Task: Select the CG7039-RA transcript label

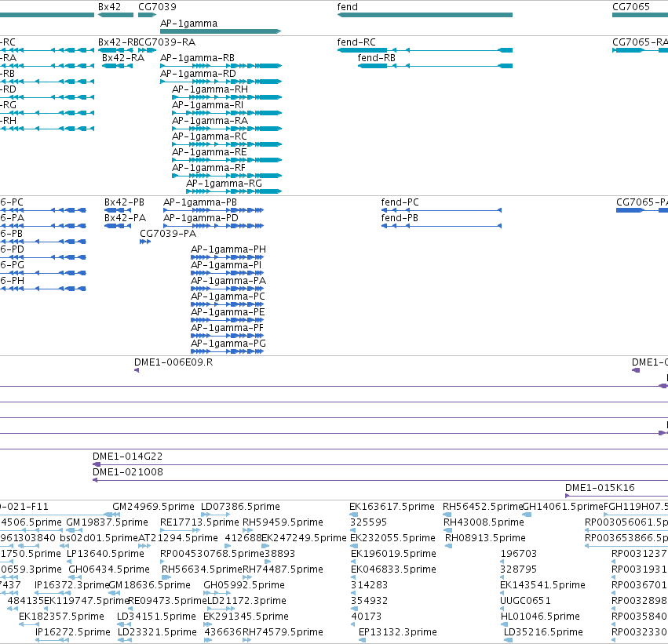Action: [167, 42]
